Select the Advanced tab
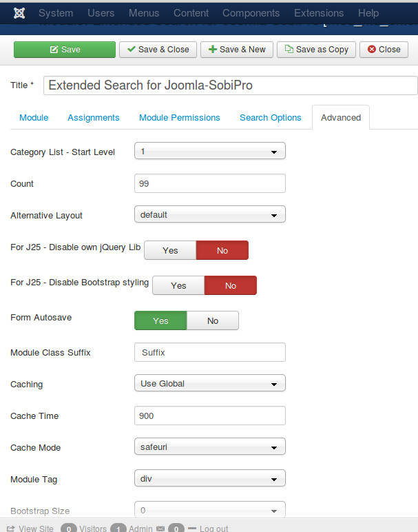This screenshot has width=418, height=532. point(341,117)
